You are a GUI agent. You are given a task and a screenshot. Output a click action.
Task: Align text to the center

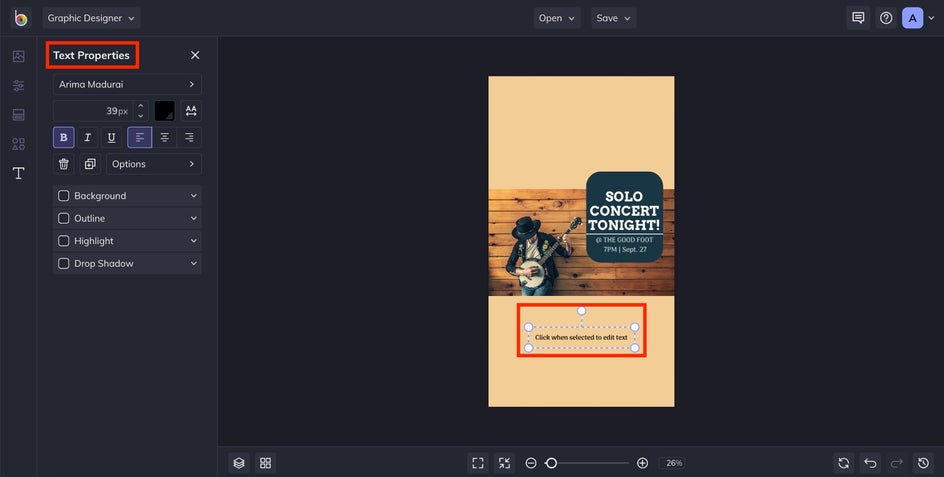[x=164, y=137]
